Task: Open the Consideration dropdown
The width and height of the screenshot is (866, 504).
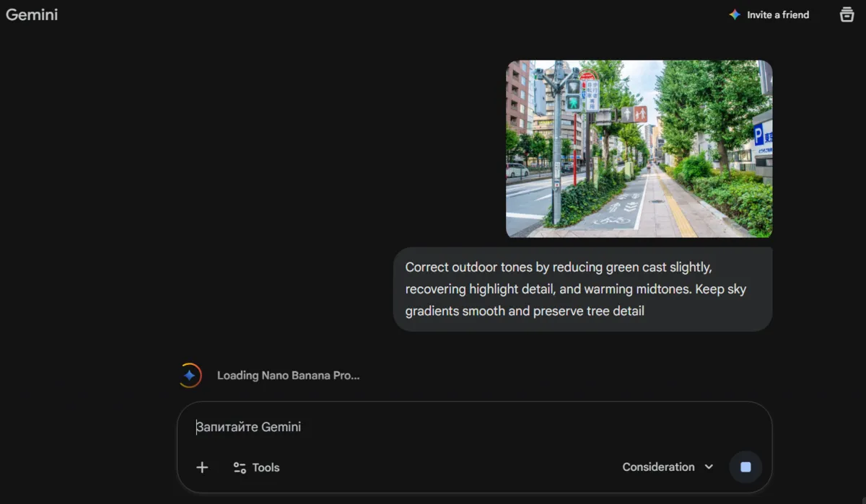Action: [665, 467]
